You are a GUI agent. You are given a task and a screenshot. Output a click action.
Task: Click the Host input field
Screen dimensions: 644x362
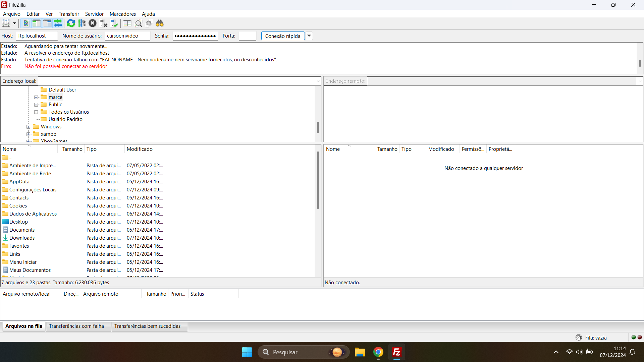point(37,36)
